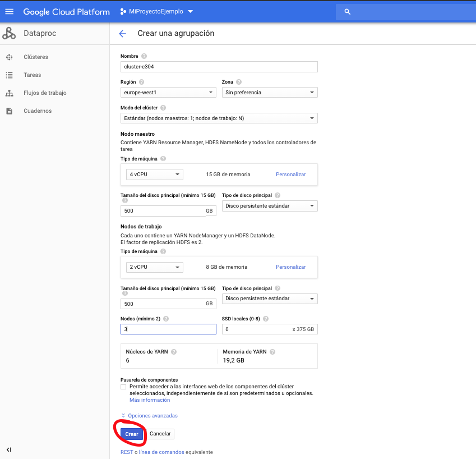Open master Disco persistente estándar dropdown

click(x=270, y=206)
